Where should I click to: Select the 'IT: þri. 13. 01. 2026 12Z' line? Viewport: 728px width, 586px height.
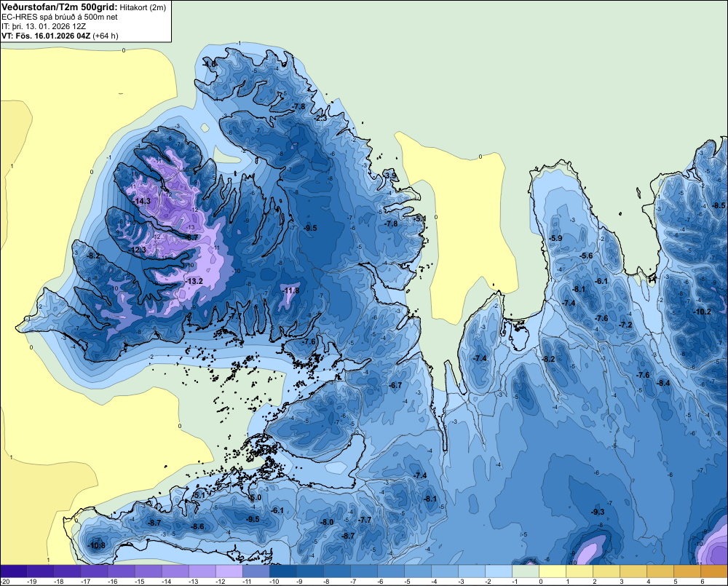pyautogui.click(x=44, y=26)
